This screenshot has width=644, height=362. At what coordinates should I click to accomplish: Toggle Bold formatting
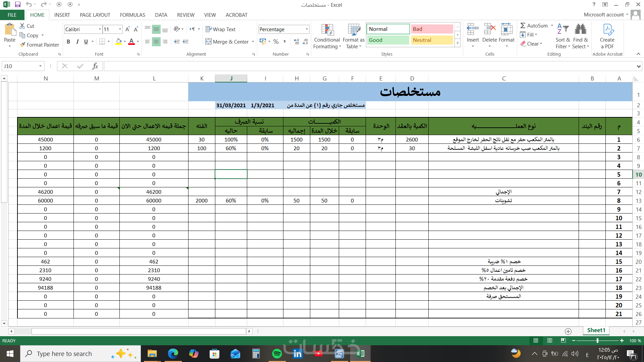68,42
